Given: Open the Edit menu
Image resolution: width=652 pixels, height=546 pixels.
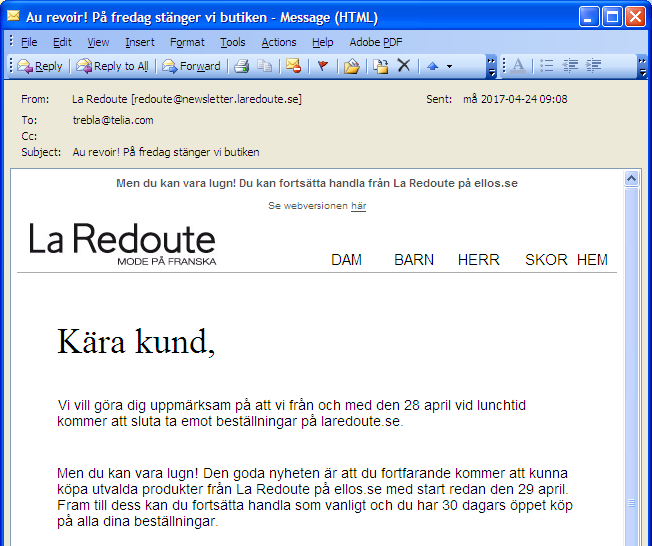Looking at the screenshot, I should coord(62,42).
